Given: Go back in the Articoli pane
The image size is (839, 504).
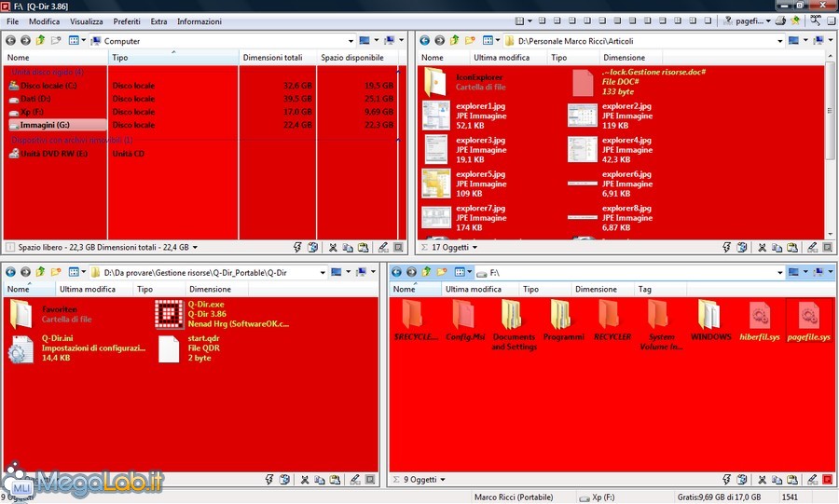Looking at the screenshot, I should [x=425, y=41].
